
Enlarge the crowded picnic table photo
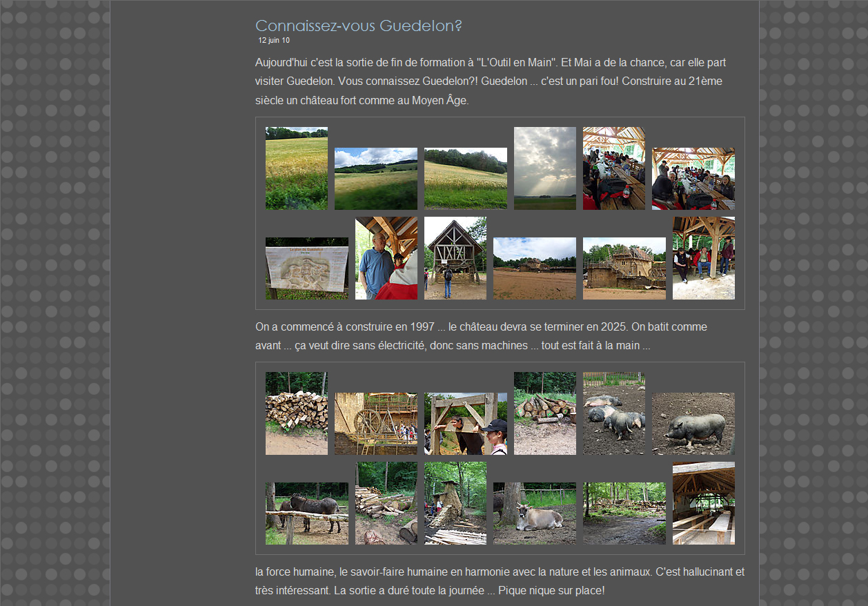613,168
